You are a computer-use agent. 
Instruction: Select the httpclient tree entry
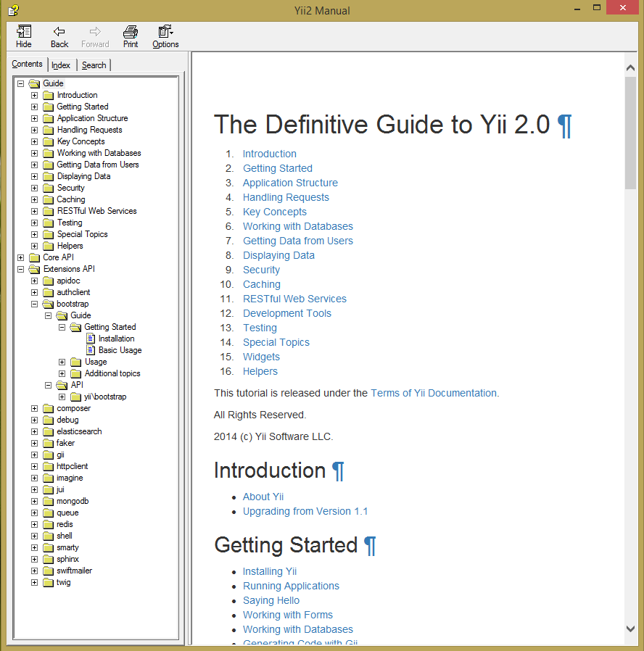[x=73, y=466]
